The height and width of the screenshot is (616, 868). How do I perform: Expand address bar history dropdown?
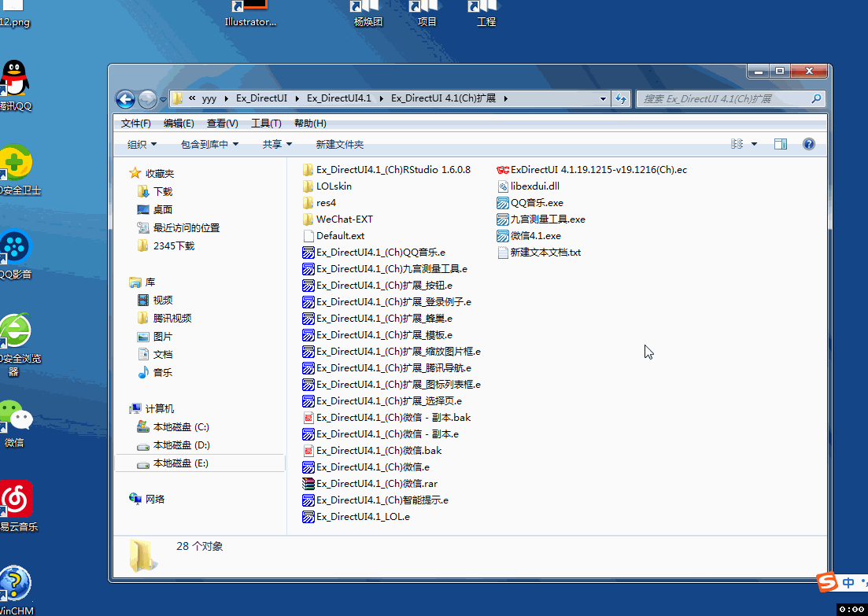603,98
